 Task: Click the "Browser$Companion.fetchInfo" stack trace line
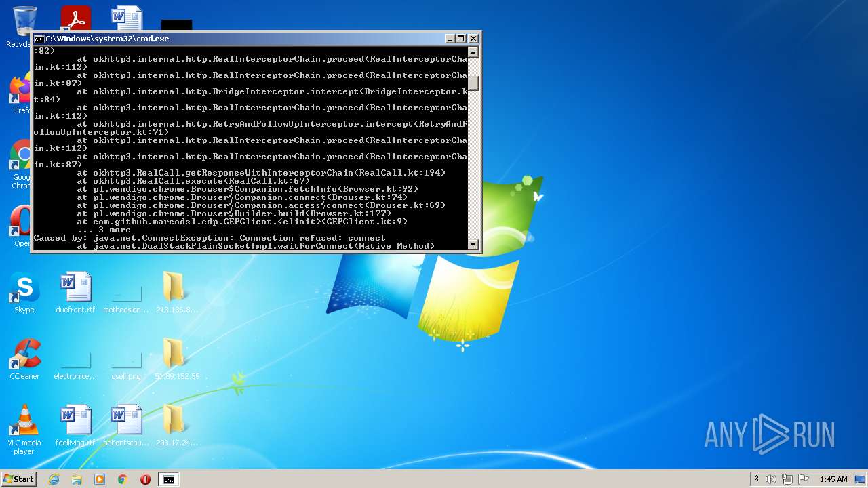[x=248, y=189]
